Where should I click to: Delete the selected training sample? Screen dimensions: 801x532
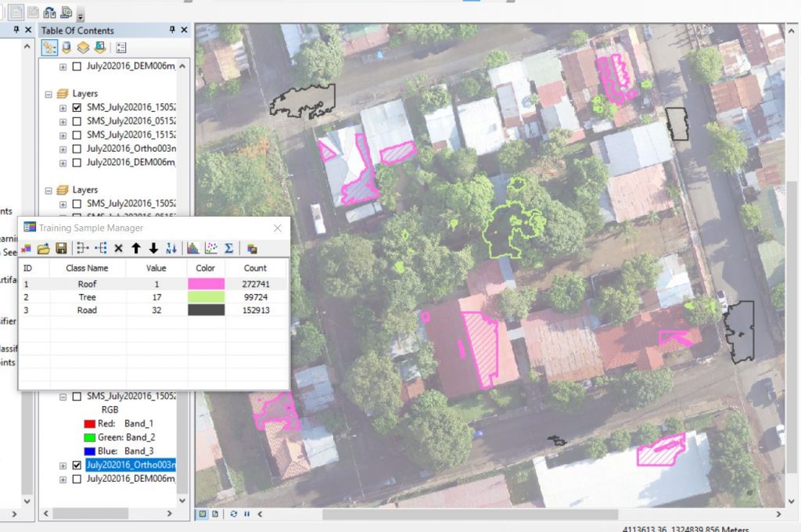(x=119, y=248)
